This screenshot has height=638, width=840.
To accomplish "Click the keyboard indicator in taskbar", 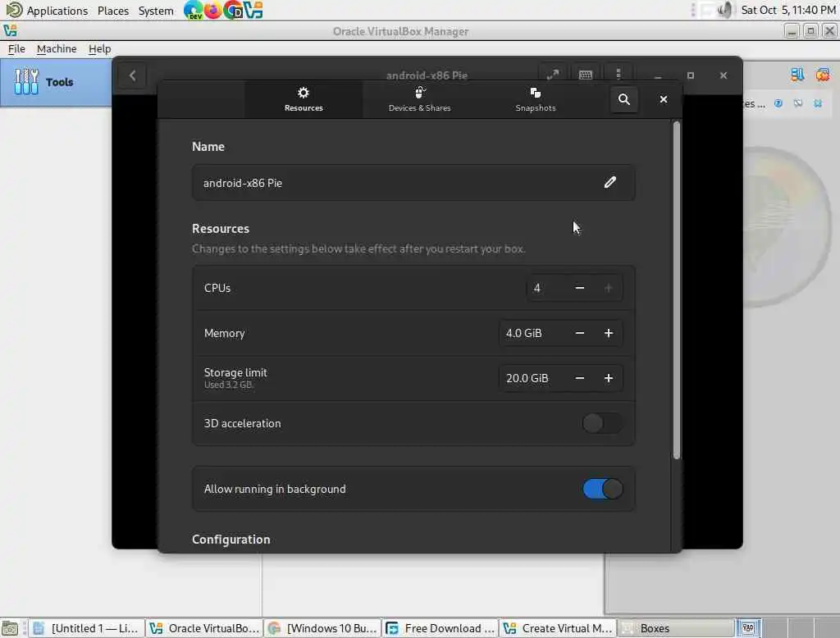I will click(x=748, y=628).
